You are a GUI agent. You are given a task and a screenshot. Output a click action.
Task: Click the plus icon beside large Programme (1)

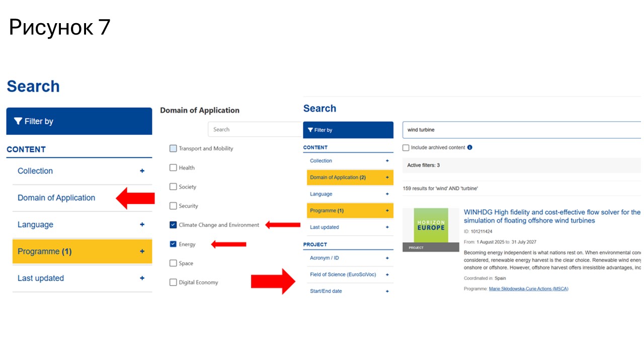(142, 251)
